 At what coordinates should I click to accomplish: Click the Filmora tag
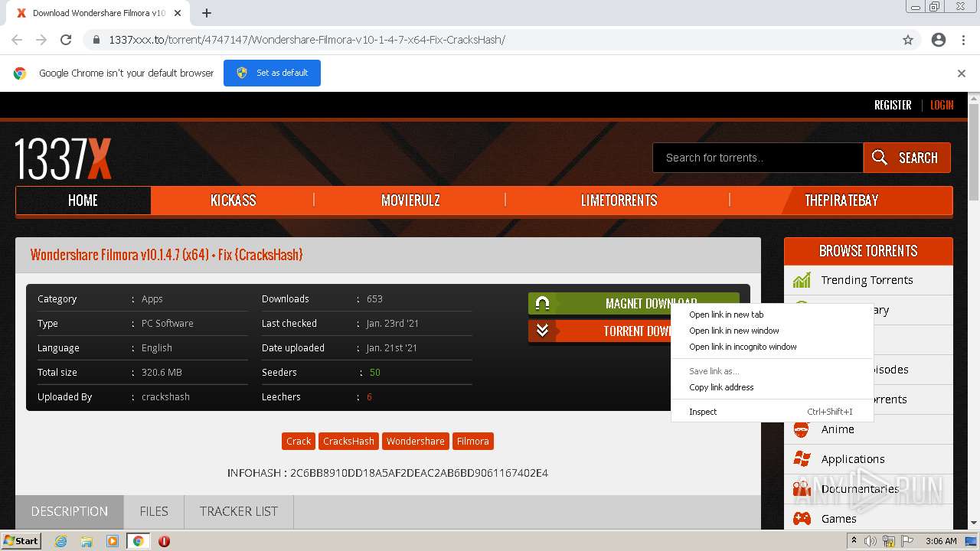[472, 441]
